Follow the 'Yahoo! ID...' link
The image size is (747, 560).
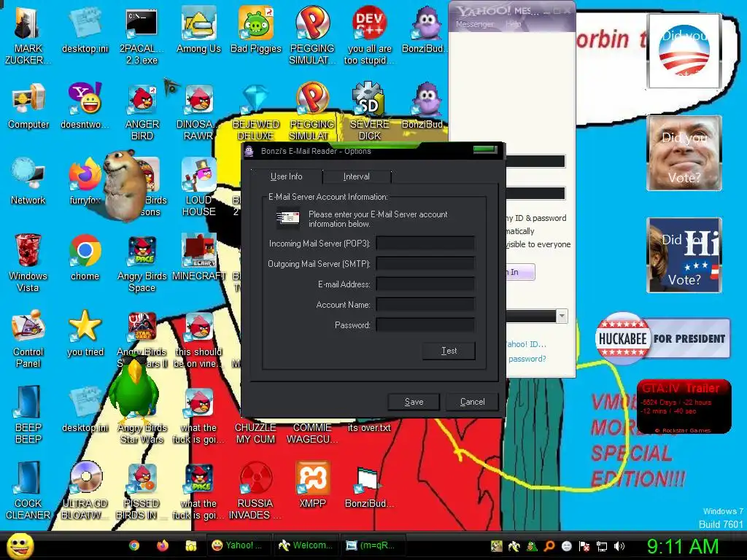point(527,344)
